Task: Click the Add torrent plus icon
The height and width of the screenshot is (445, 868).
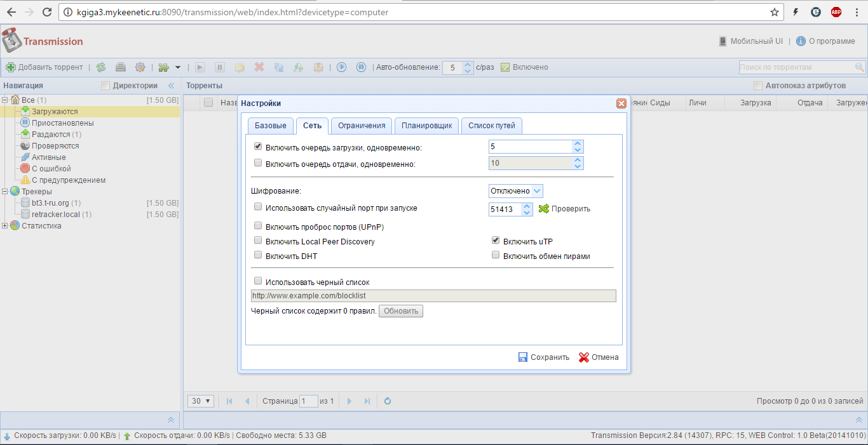Action: (10, 67)
